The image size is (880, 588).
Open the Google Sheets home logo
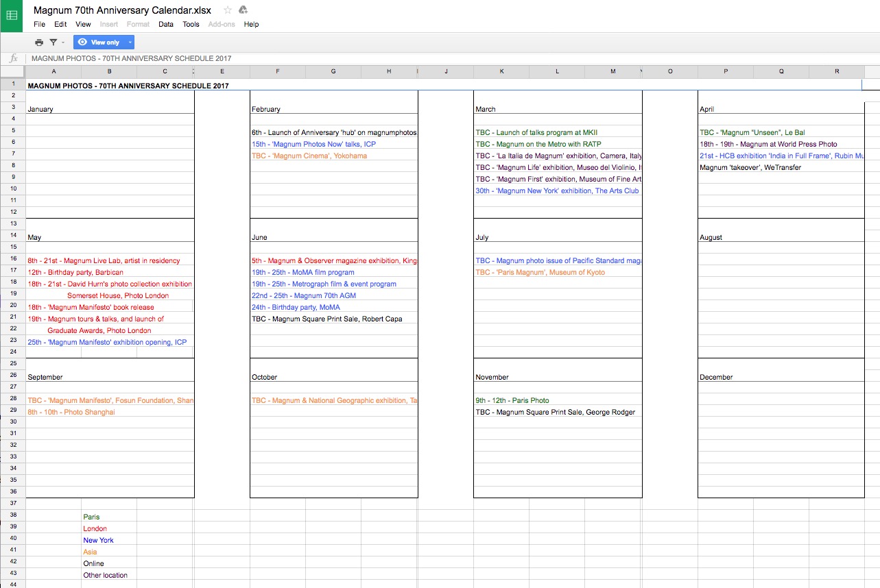tap(12, 15)
